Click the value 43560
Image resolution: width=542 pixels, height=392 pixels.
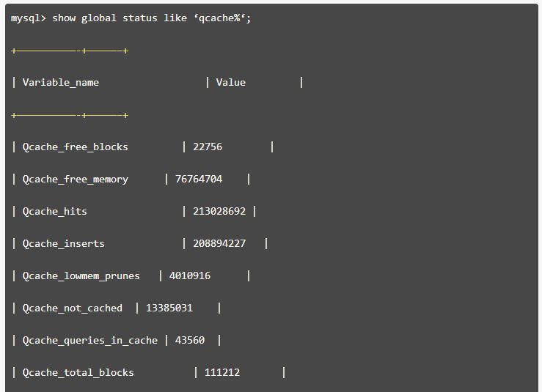click(190, 340)
